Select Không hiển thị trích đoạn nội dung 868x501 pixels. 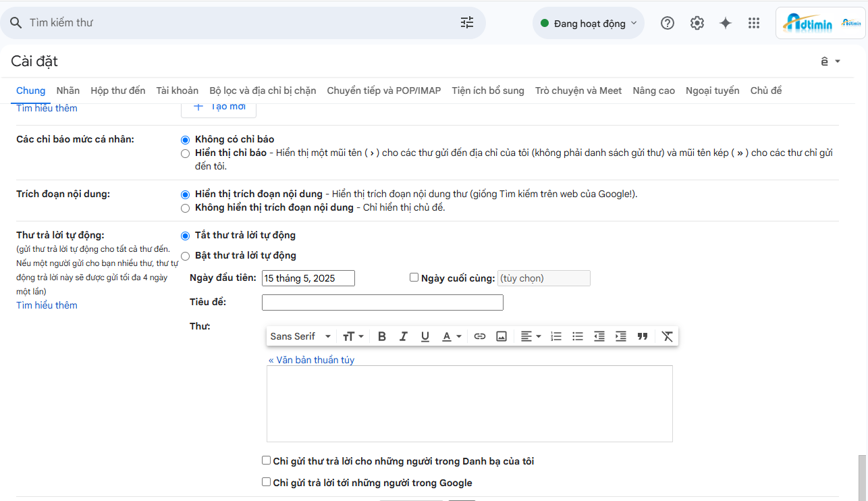tap(186, 208)
